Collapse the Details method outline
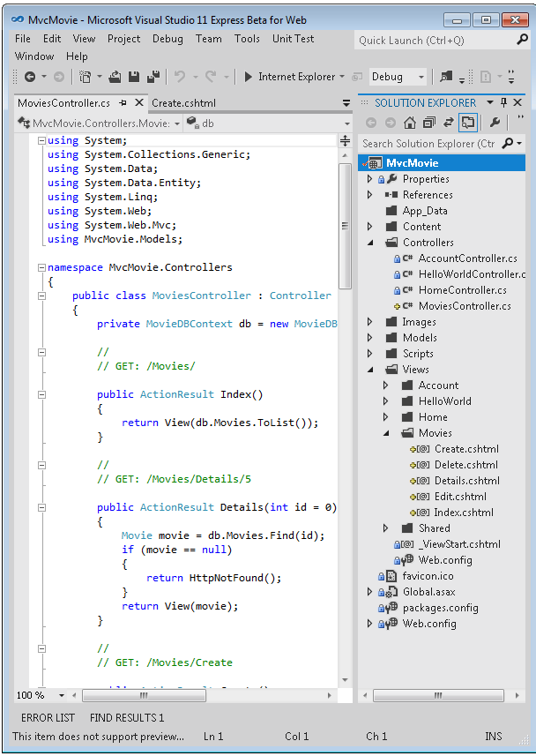Screen dimensions: 536x756 (x=42, y=508)
